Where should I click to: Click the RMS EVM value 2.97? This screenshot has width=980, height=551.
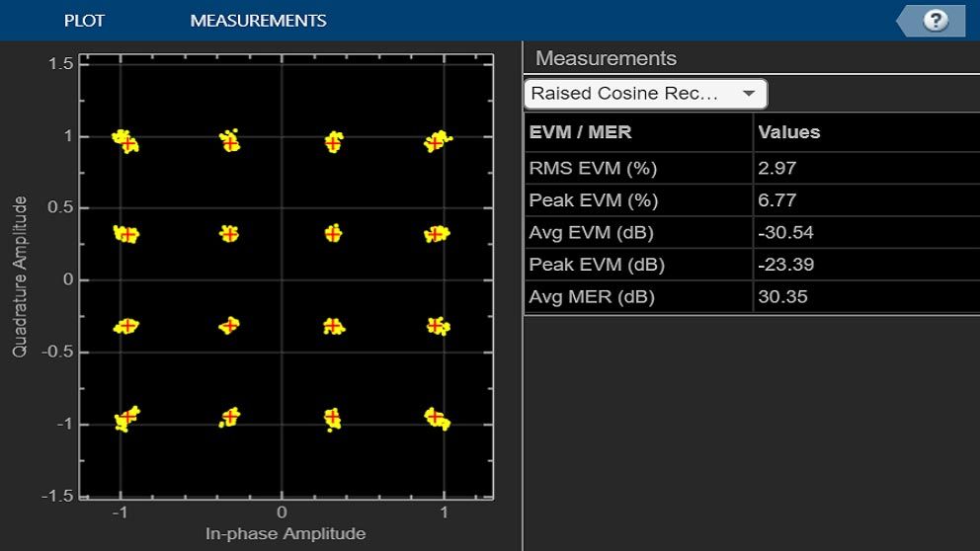(x=776, y=168)
